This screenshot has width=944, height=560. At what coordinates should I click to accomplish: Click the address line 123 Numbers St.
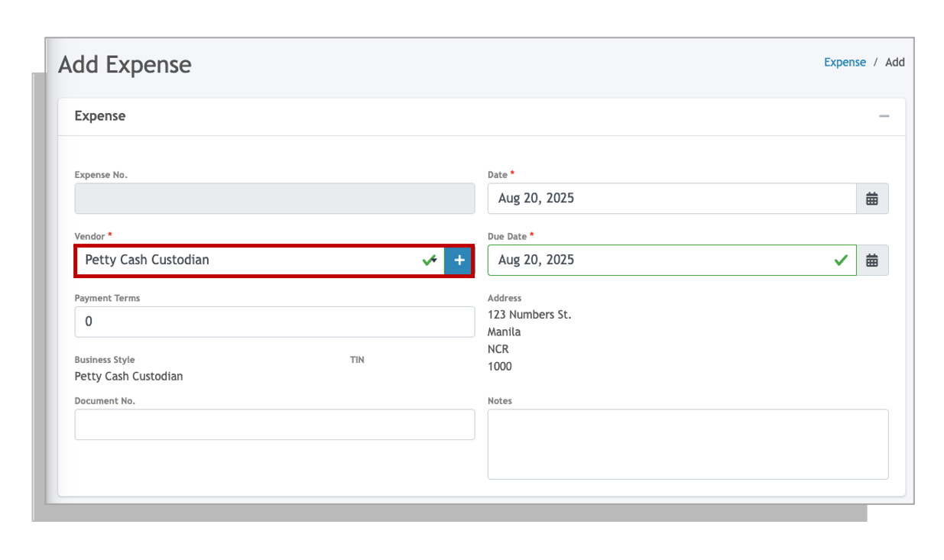click(529, 315)
